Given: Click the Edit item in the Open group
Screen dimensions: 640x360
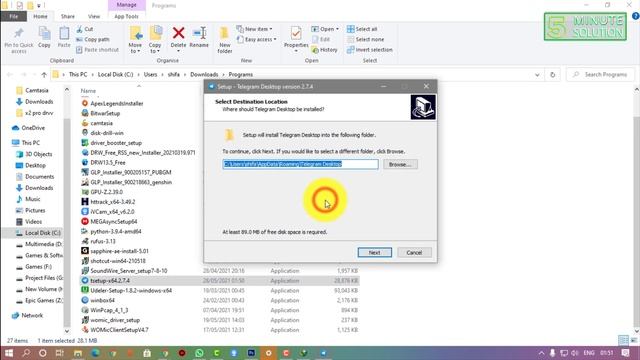Looking at the screenshot, I should point(321,40).
